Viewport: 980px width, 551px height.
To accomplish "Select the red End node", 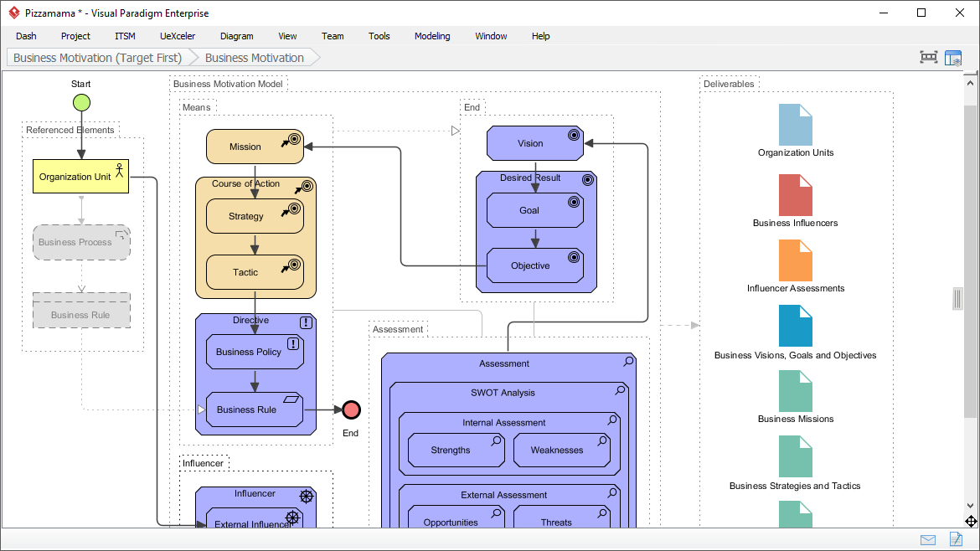I will 350,409.
